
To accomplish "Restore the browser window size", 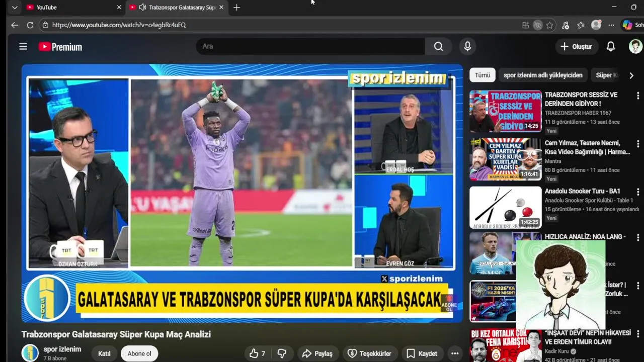I will click(633, 7).
